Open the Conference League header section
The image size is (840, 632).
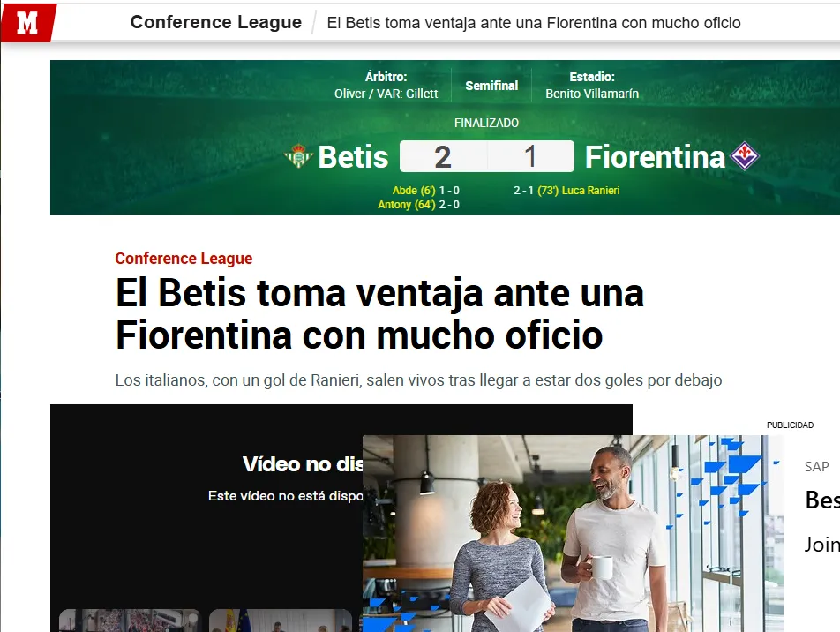[x=216, y=22]
